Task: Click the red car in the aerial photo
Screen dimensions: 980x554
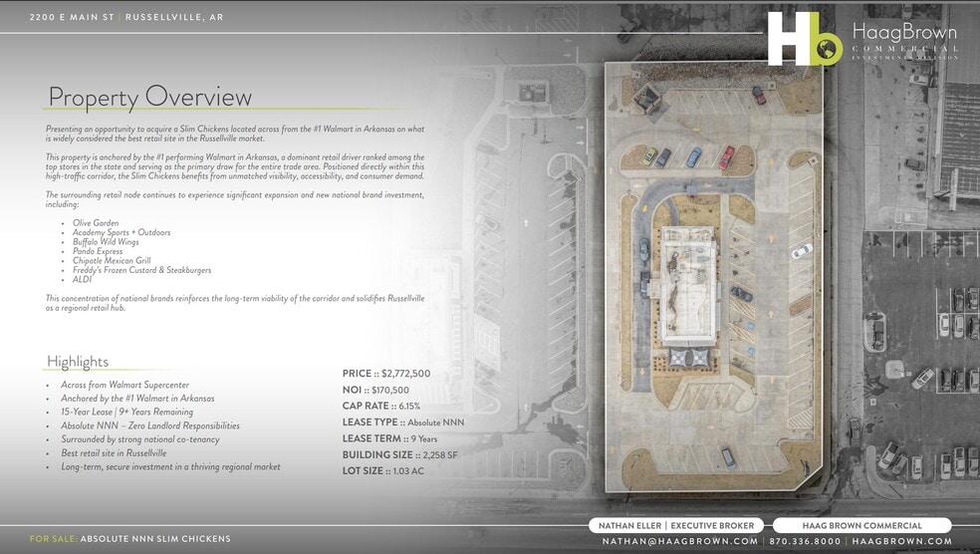Action: pos(727,156)
